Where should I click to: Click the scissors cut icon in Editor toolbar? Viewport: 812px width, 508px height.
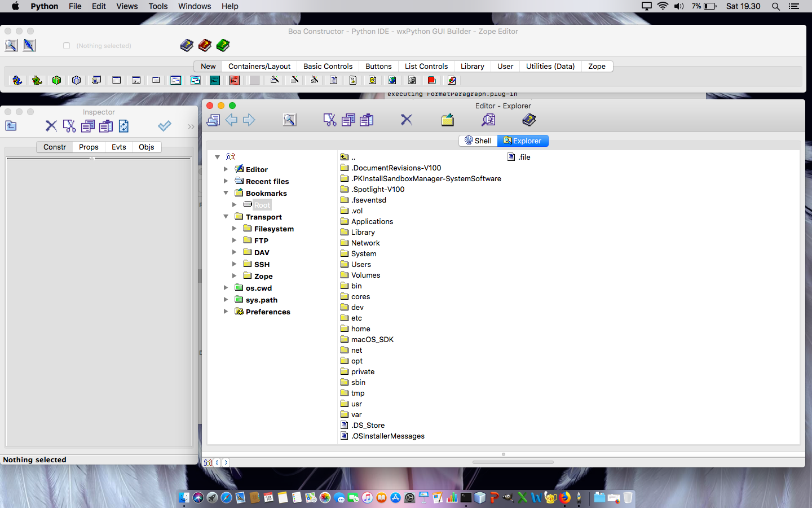(x=330, y=120)
